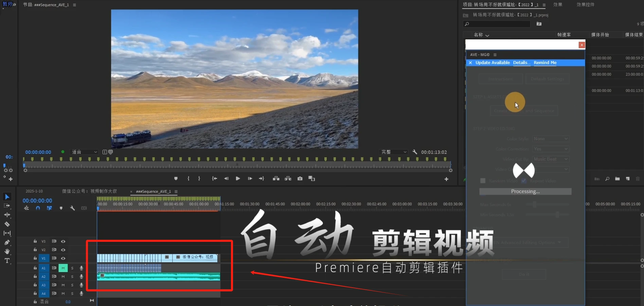644x306 pixels.
Task: Select the Type tool
Action: click(x=7, y=261)
